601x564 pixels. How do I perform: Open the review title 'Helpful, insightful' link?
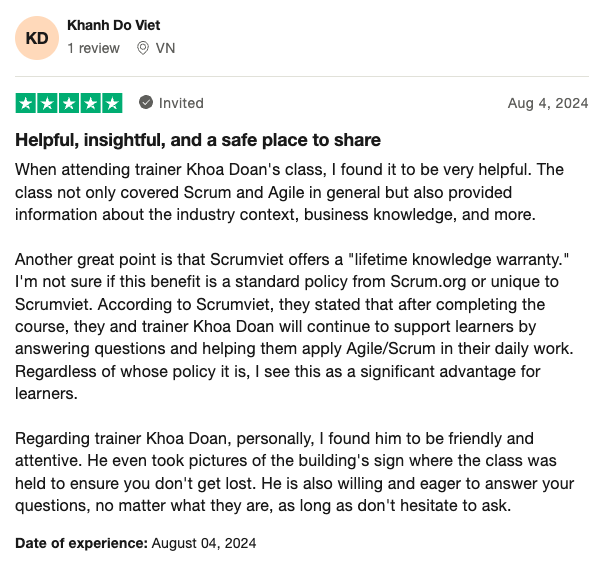click(198, 140)
